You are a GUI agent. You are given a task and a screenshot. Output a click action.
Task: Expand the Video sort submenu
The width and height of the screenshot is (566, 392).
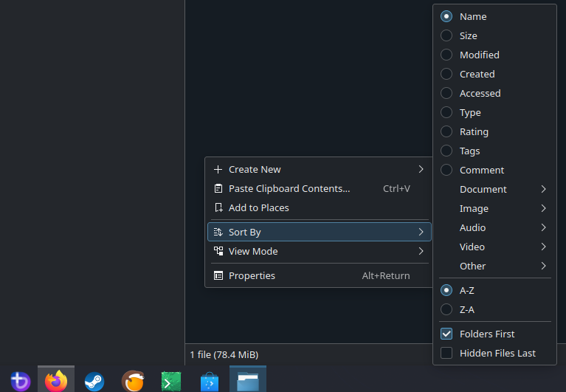(494, 247)
